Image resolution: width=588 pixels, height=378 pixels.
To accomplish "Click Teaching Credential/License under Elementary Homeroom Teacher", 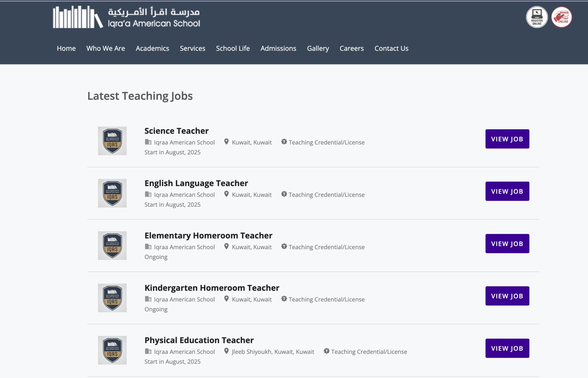I will click(x=327, y=247).
